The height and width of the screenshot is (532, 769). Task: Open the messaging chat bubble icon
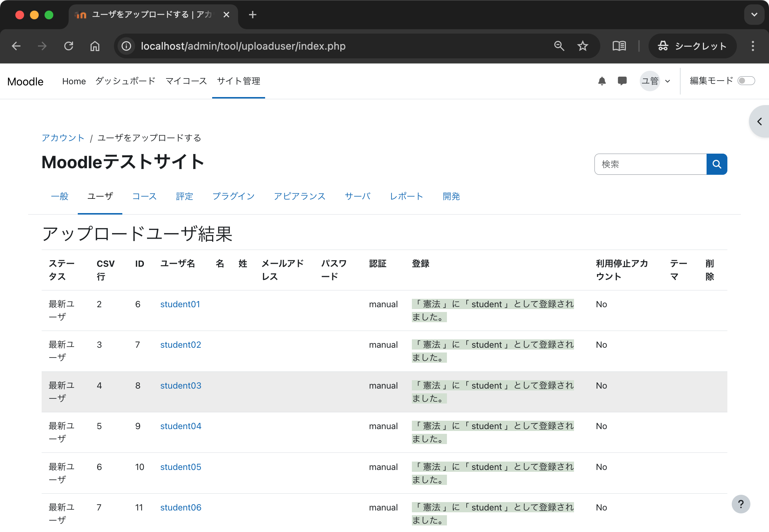pos(622,81)
